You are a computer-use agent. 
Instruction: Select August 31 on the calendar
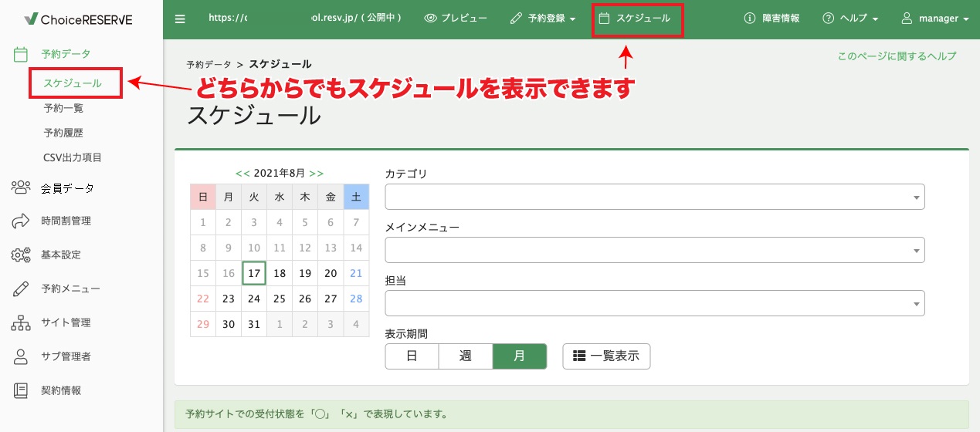(254, 324)
